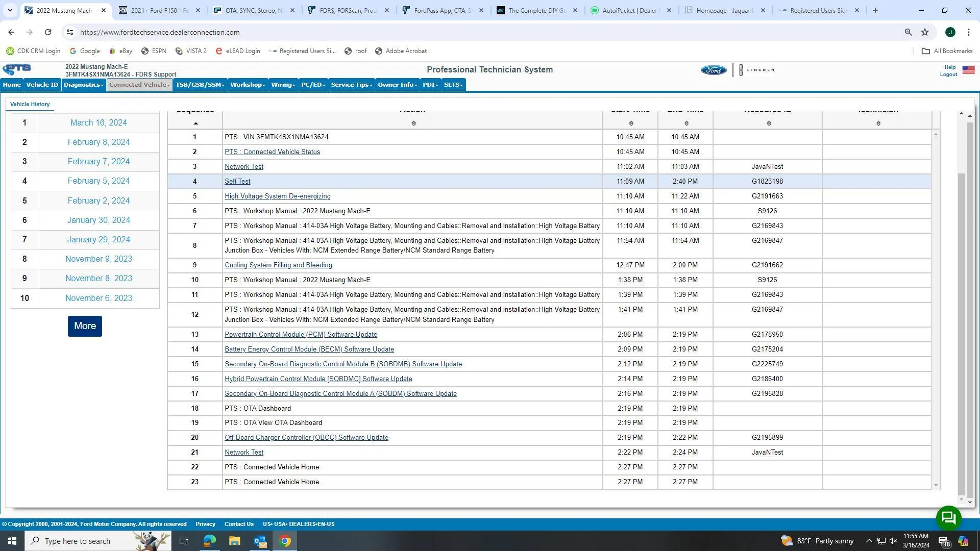Open the chat bubble widget
The image size is (980, 551).
(x=948, y=518)
